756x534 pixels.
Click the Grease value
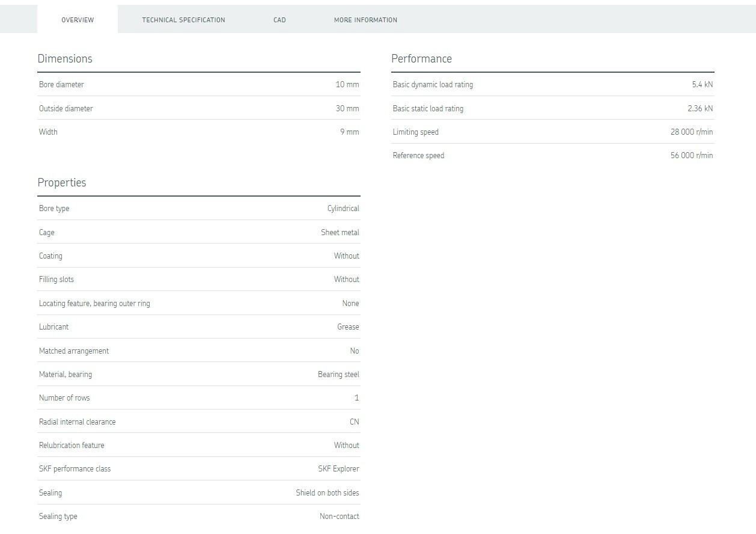click(x=348, y=327)
